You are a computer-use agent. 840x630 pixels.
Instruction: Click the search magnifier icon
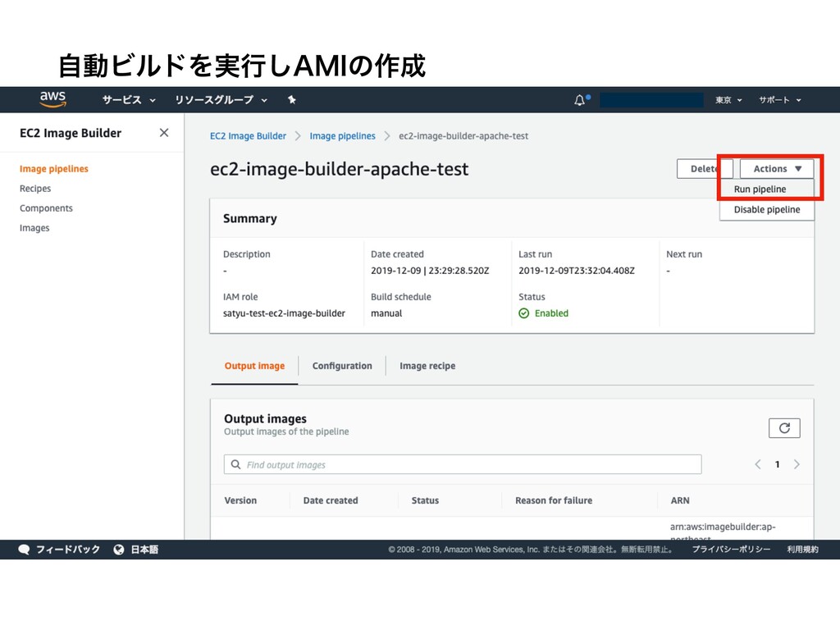[235, 464]
